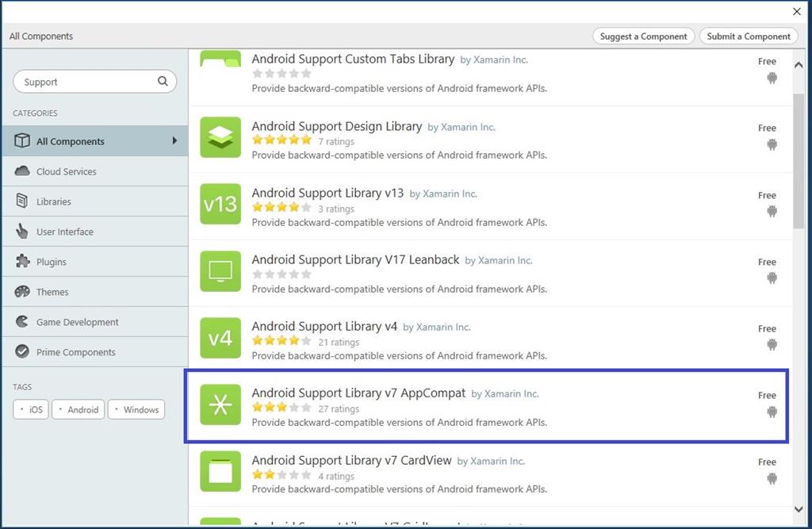The height and width of the screenshot is (529, 812).
Task: Click the All Components cube icon
Action: pos(21,140)
